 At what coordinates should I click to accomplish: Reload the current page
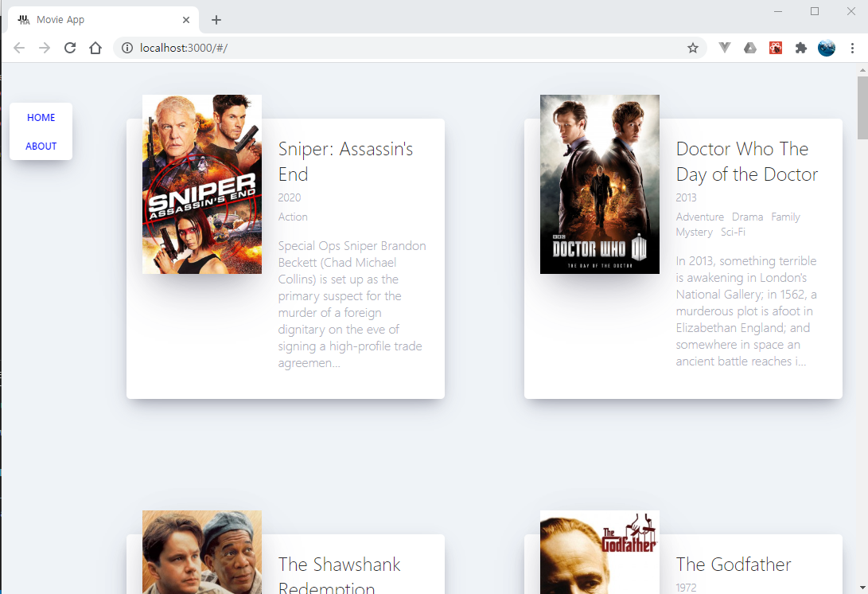tap(70, 49)
